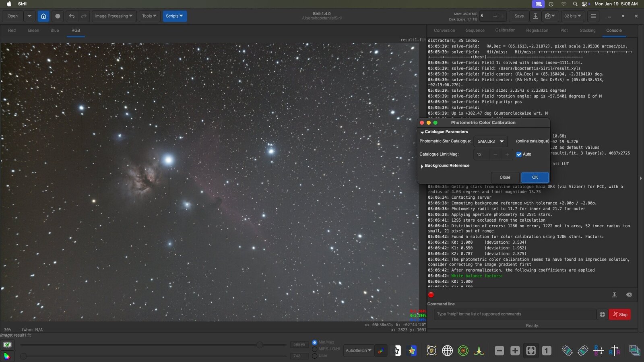Select the MIPS-LO/HI radio button
Screen dimensions: 644x362
[x=315, y=349]
